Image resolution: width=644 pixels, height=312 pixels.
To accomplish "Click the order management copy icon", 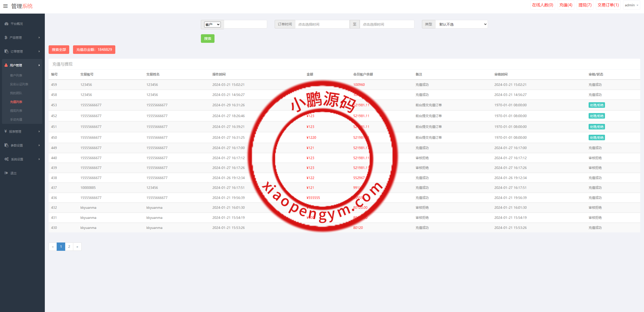I will point(7,51).
